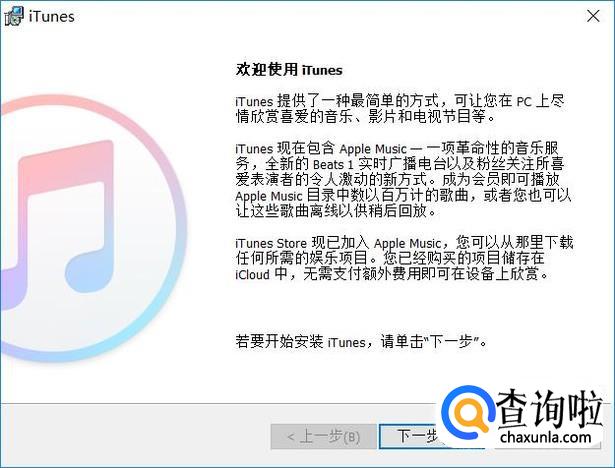Click the 情欣赏喜爱的音乐、影片 text line
Image resolution: width=615 pixels, height=468 pixels.
click(365, 117)
